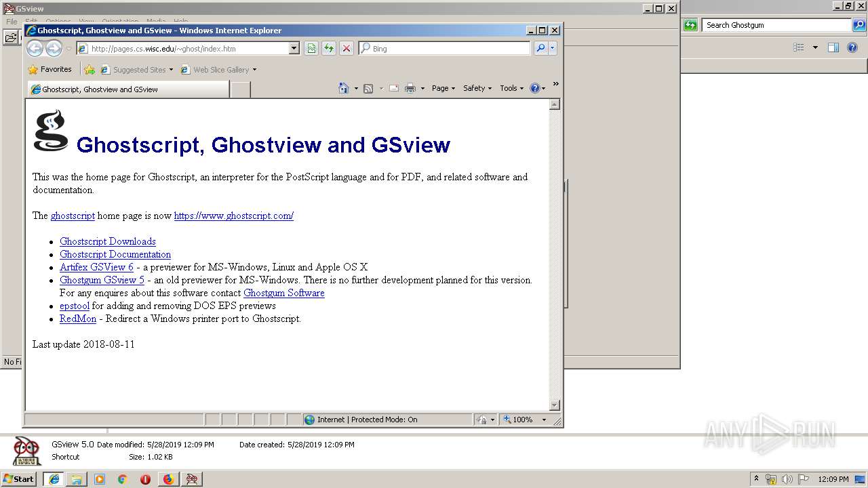Open the RedMon link
The width and height of the screenshot is (868, 488).
pos(78,319)
